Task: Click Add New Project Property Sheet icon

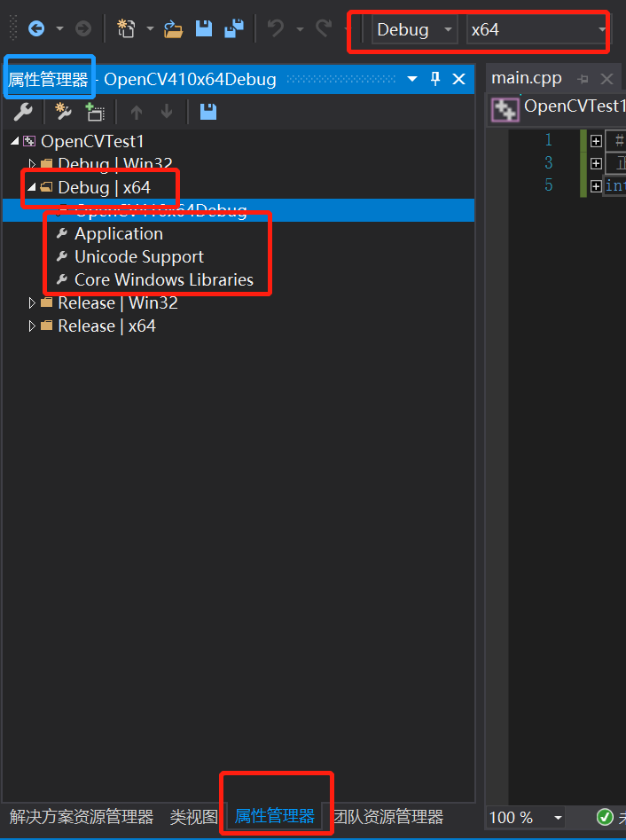Action: click(63, 112)
